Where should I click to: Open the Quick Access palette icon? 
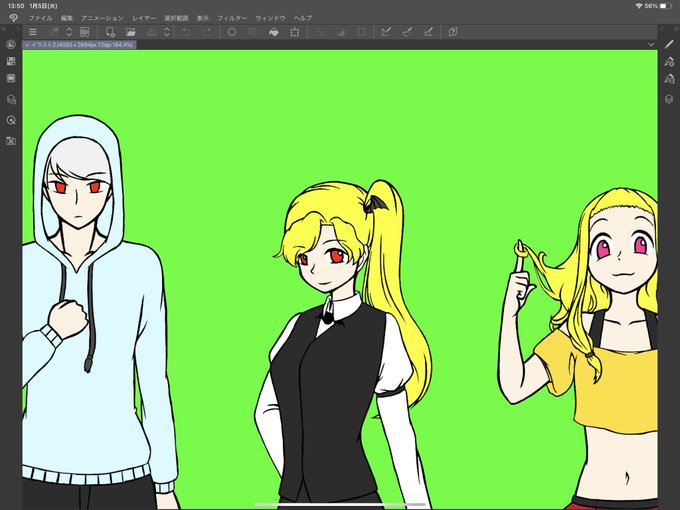coord(11,44)
